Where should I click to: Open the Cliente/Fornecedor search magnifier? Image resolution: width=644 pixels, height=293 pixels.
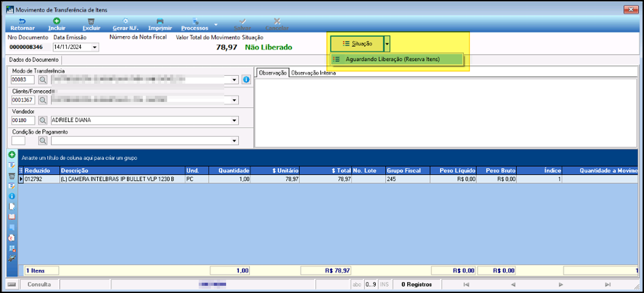(x=43, y=100)
